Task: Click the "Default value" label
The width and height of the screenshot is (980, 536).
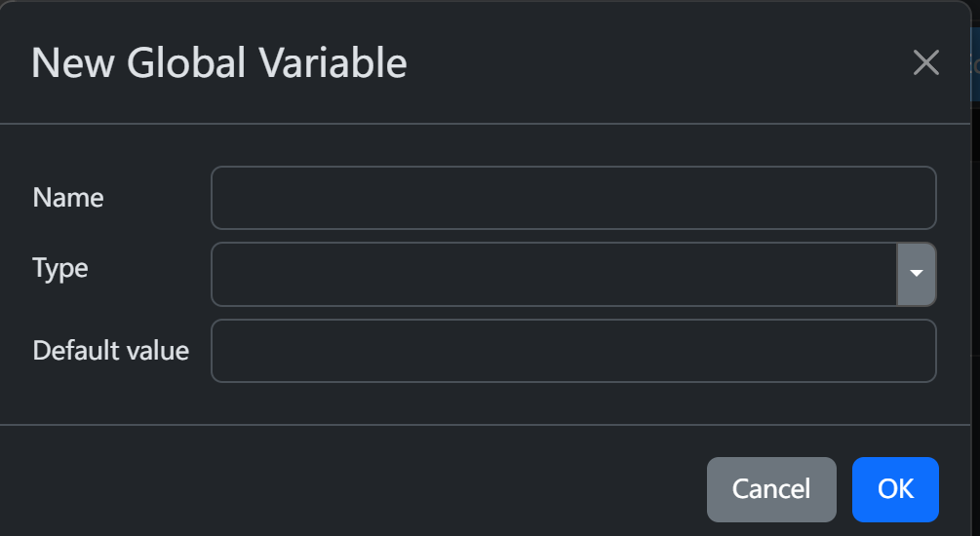Action: coord(111,351)
